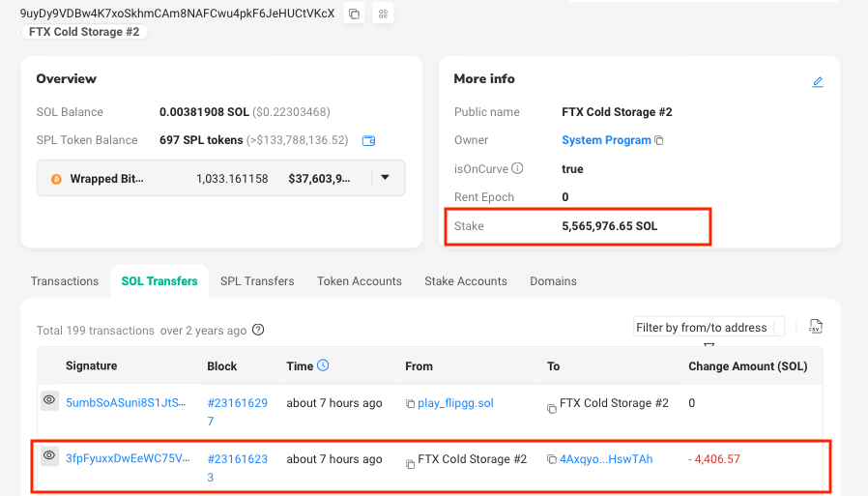Click the FTX Cold Storage #2 label tag

pyautogui.click(x=84, y=32)
